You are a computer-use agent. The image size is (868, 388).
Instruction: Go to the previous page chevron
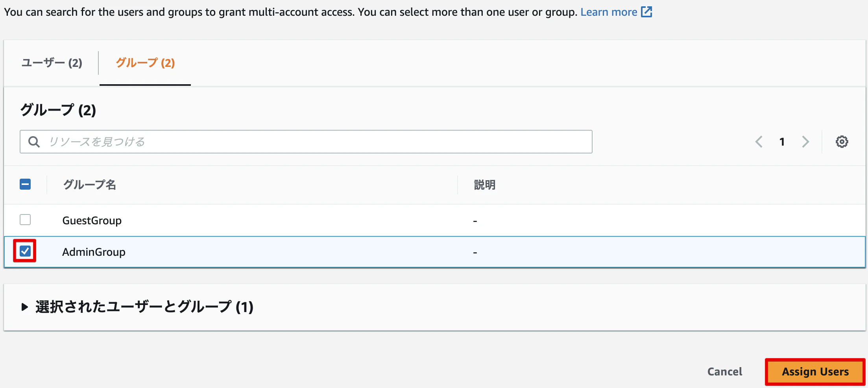click(x=759, y=142)
